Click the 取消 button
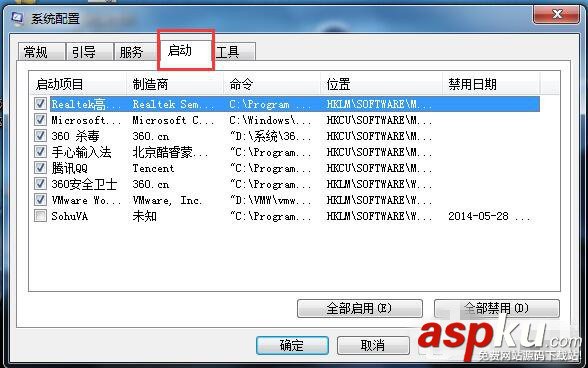Image resolution: width=588 pixels, height=368 pixels. click(373, 345)
